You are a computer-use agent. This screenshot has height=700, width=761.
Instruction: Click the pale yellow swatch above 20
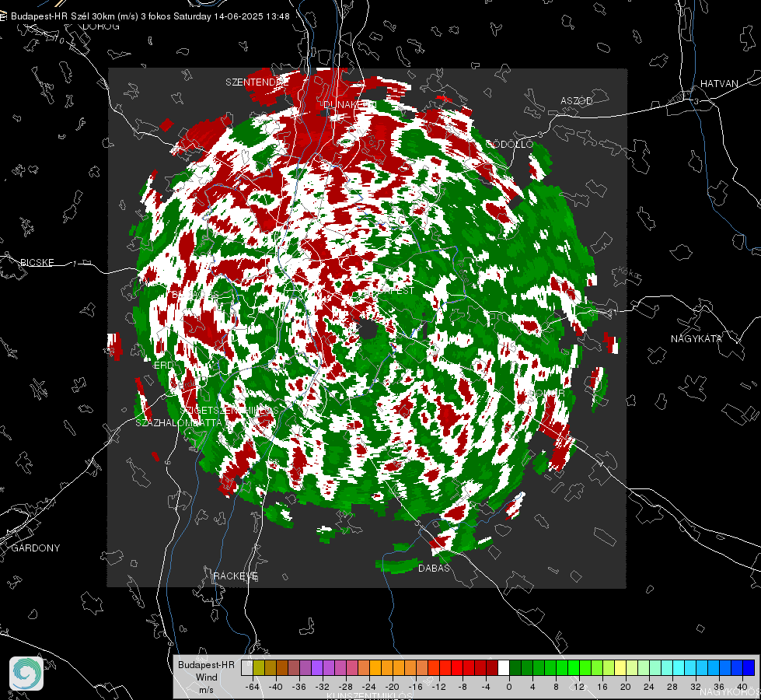[x=620, y=667]
